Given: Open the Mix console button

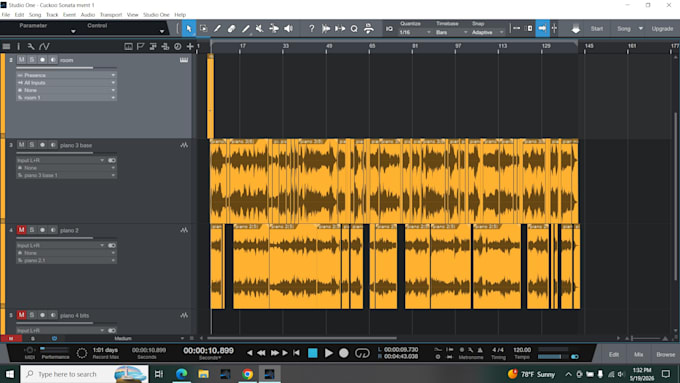Looking at the screenshot, I should pos(638,354).
